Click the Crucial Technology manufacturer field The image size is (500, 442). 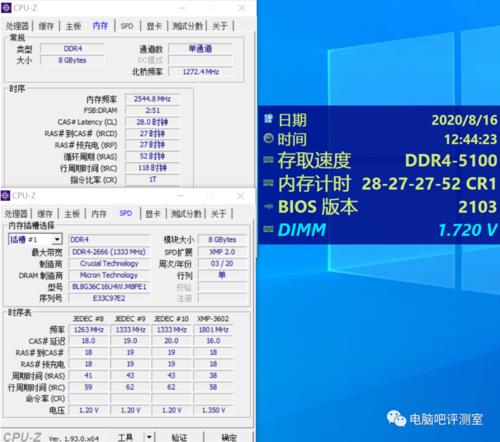click(109, 263)
